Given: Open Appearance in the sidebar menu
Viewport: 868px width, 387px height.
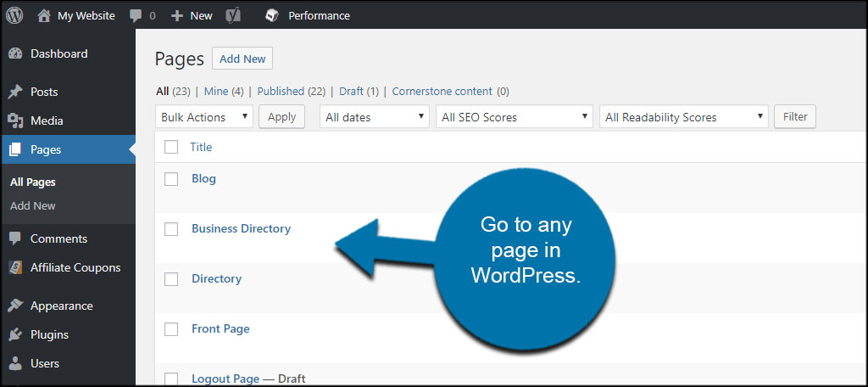Looking at the screenshot, I should tap(61, 306).
